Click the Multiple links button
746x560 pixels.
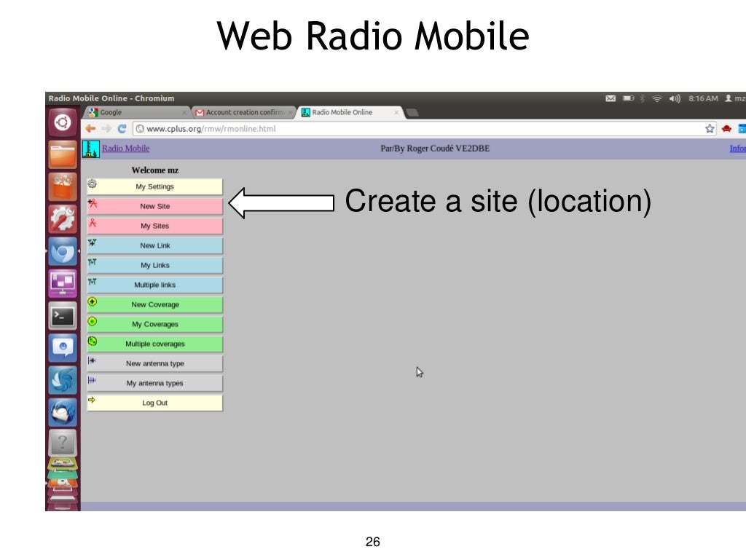(x=154, y=285)
